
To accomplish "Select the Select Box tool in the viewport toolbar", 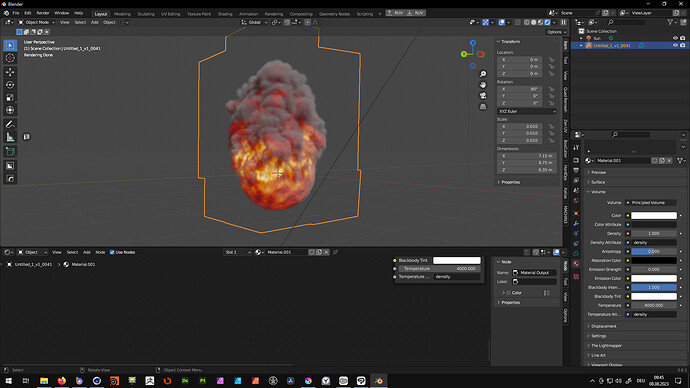I will click(x=10, y=45).
